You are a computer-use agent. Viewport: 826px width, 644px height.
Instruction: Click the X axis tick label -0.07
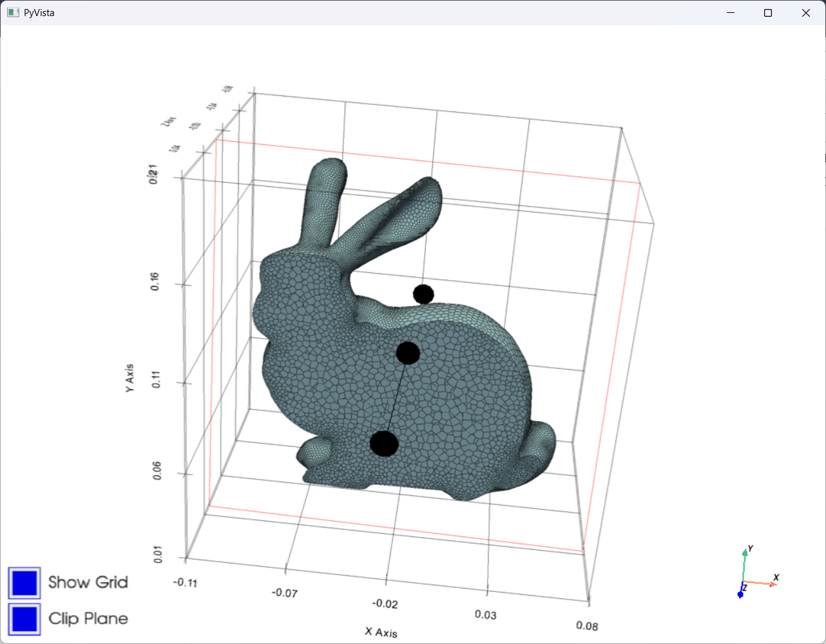pyautogui.click(x=285, y=592)
